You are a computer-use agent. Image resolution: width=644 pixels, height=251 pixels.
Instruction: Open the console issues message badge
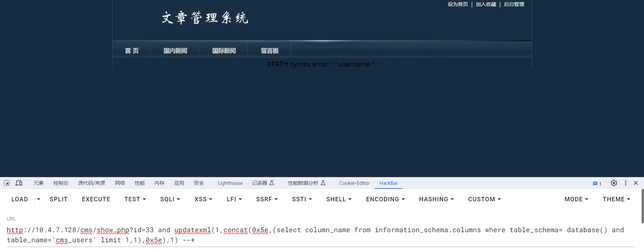click(597, 183)
